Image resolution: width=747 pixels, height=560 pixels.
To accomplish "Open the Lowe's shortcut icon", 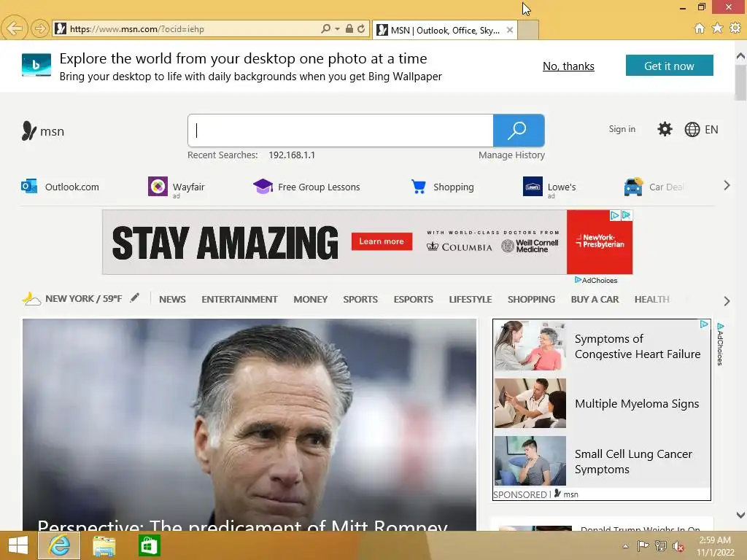I will (533, 186).
